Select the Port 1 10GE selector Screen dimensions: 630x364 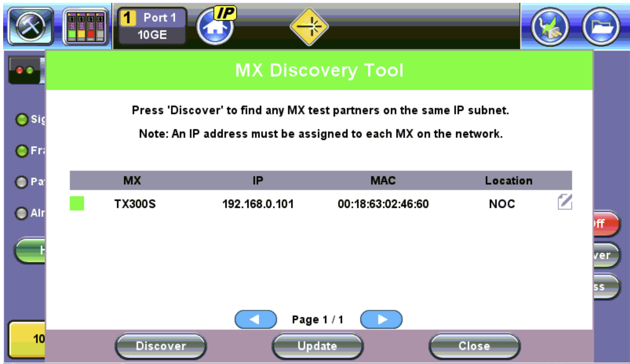[x=152, y=27]
